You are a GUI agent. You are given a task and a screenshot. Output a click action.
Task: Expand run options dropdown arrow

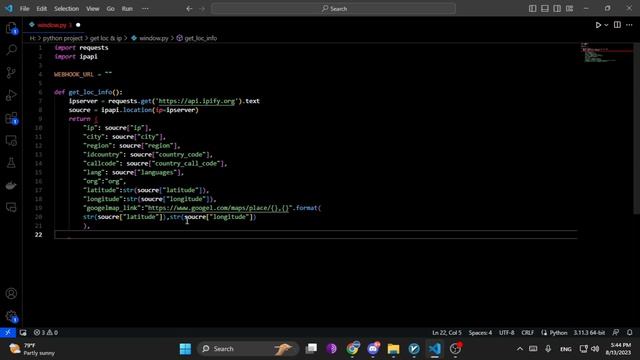point(606,25)
